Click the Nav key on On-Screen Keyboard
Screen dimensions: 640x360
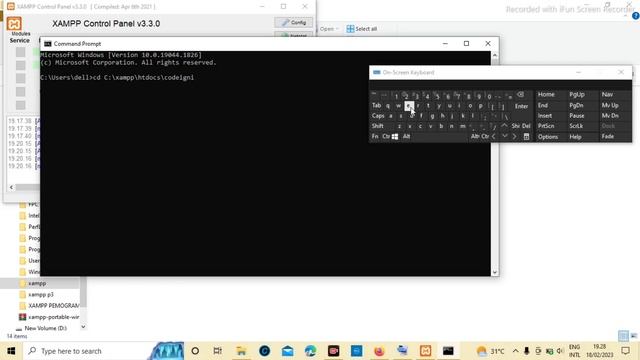pyautogui.click(x=607, y=95)
